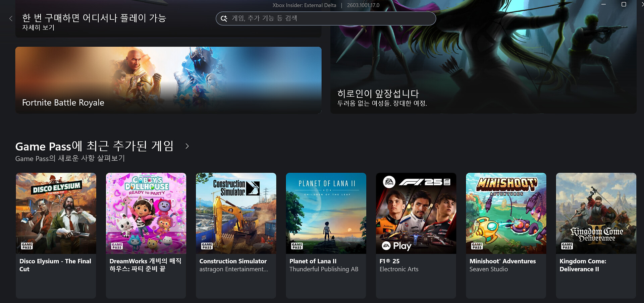Open the Gabby's Dollhouse cover art
The width and height of the screenshot is (644, 303).
(146, 213)
